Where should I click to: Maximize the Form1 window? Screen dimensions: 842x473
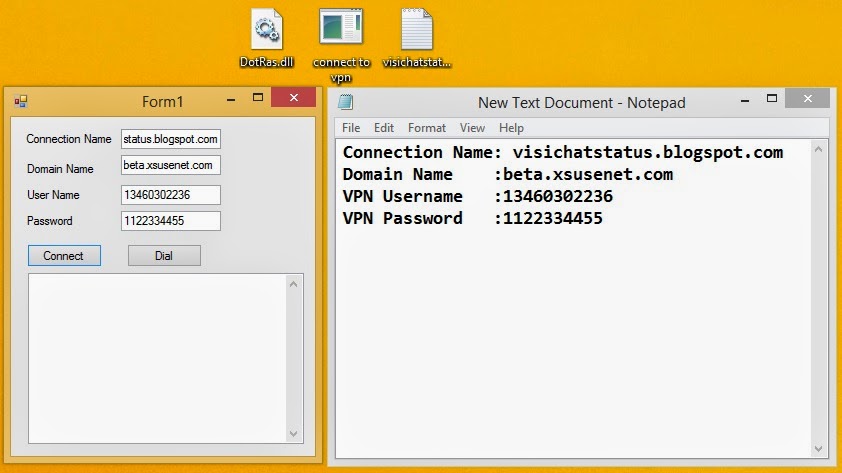pyautogui.click(x=258, y=97)
